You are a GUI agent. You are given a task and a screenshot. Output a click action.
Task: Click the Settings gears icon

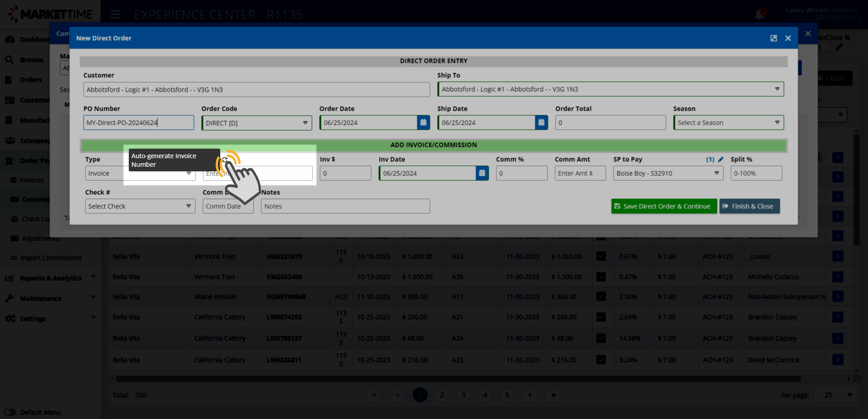click(x=10, y=319)
